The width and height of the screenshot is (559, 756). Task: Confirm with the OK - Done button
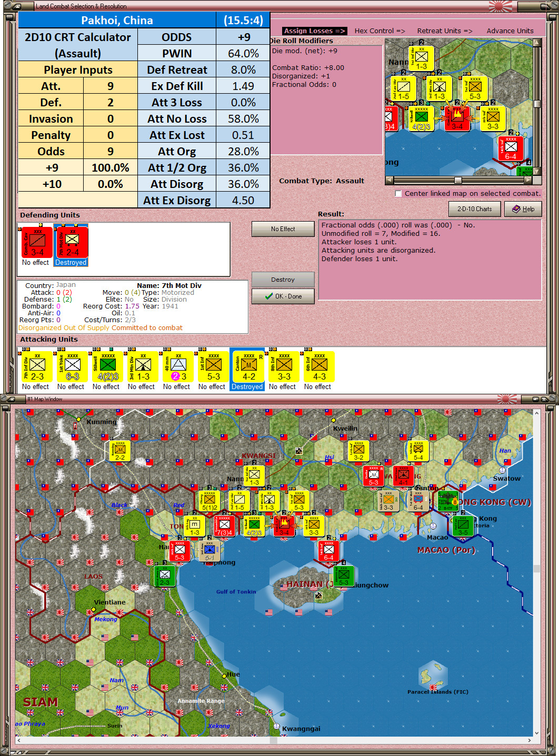pyautogui.click(x=283, y=296)
